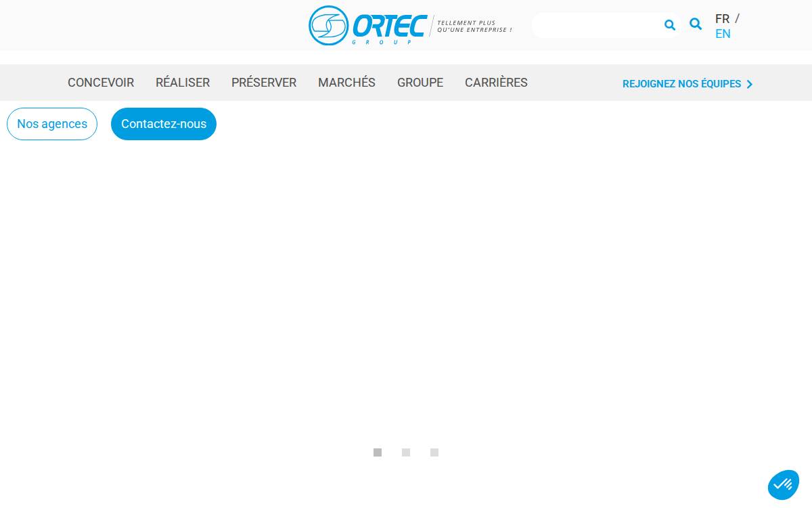This screenshot has height=508, width=812.
Task: Follow the REJOIGNEZ NOS ÉQUIPES link
Action: pos(687,84)
